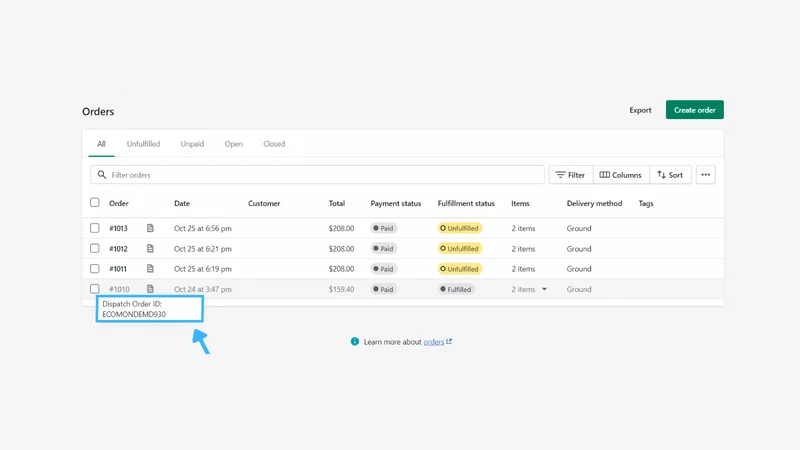Switch to the All tab
The image size is (800, 450).
102,144
